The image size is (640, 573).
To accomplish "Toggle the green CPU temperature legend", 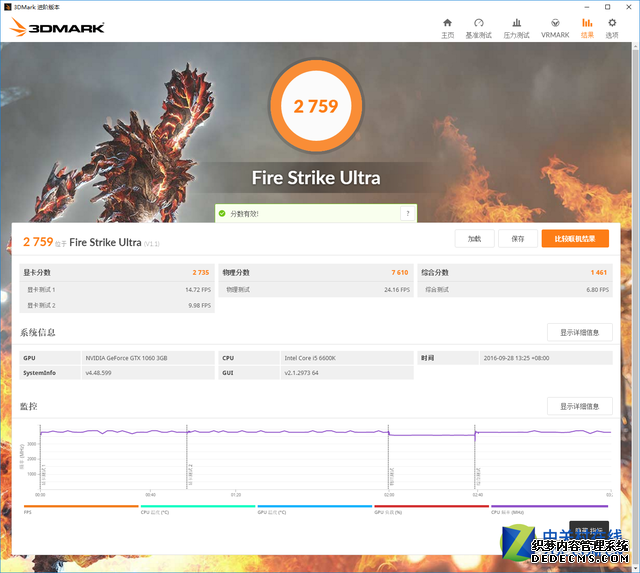I will 198,509.
